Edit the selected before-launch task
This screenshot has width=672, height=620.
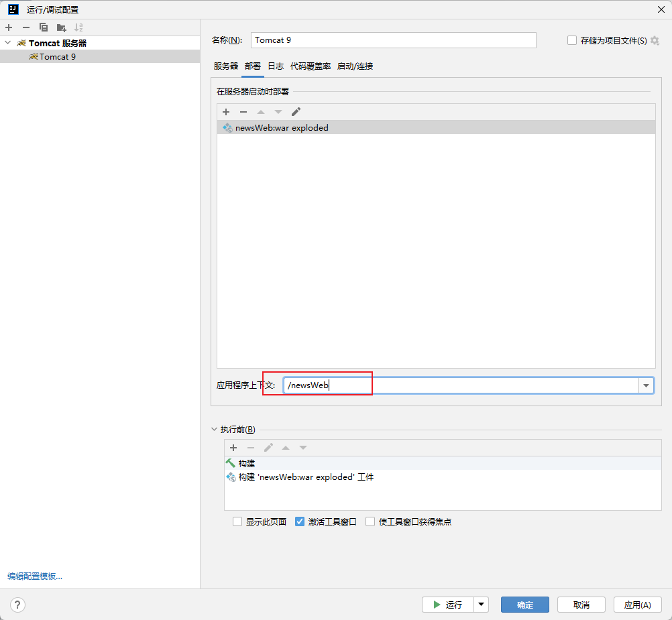click(268, 448)
